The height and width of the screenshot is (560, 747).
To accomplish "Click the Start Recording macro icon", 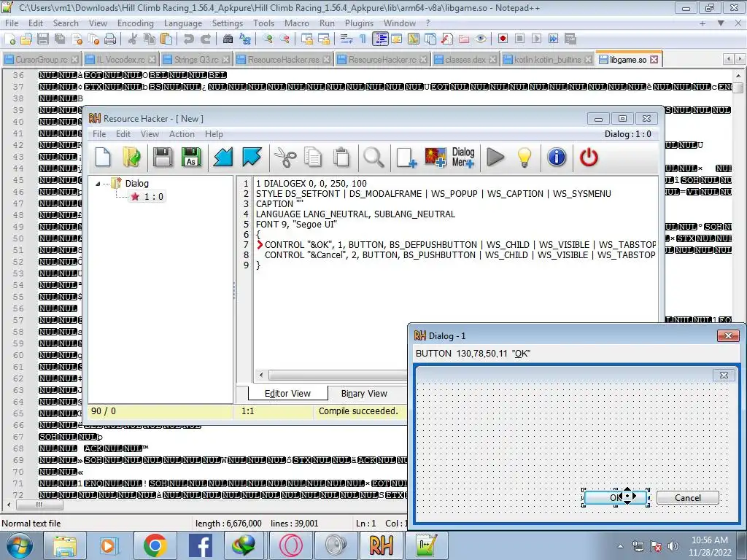I will click(503, 39).
